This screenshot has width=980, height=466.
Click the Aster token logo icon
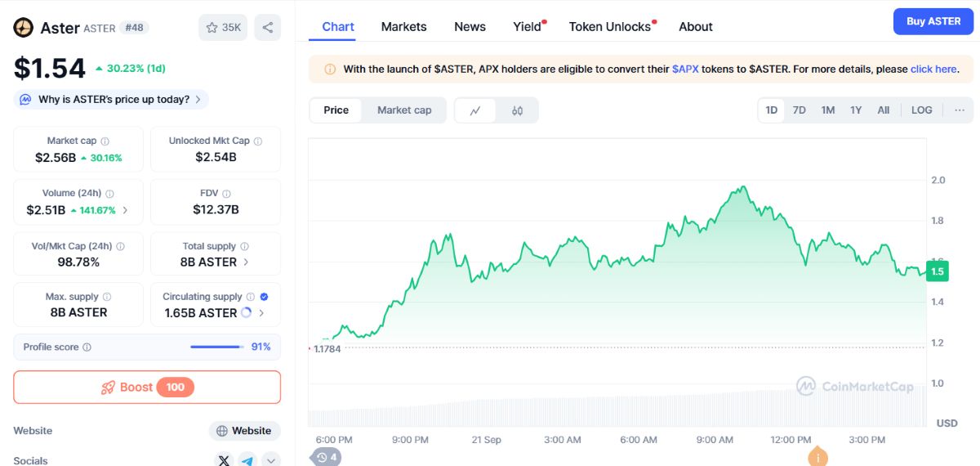point(23,28)
